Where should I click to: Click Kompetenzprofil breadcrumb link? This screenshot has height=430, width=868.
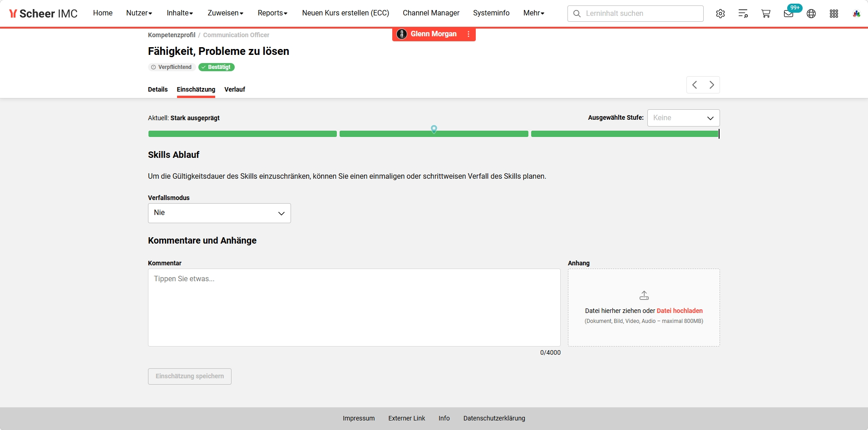click(x=172, y=35)
